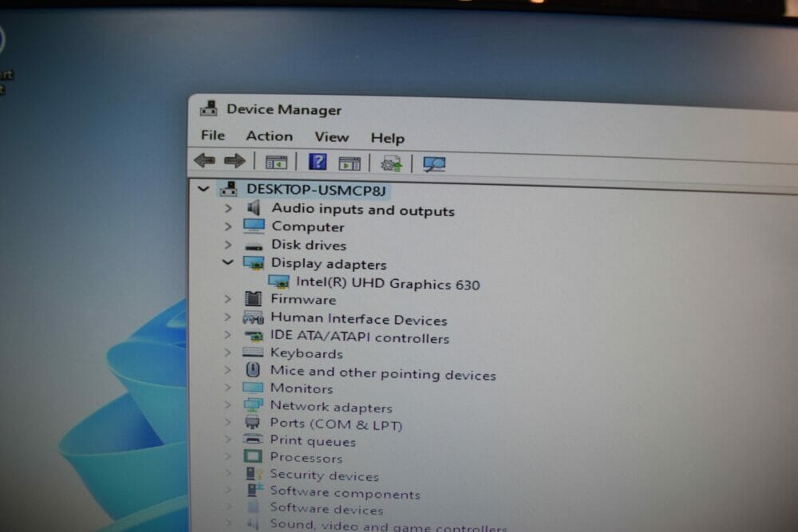This screenshot has width=798, height=532.
Task: Select the Processors label
Action: [x=306, y=457]
